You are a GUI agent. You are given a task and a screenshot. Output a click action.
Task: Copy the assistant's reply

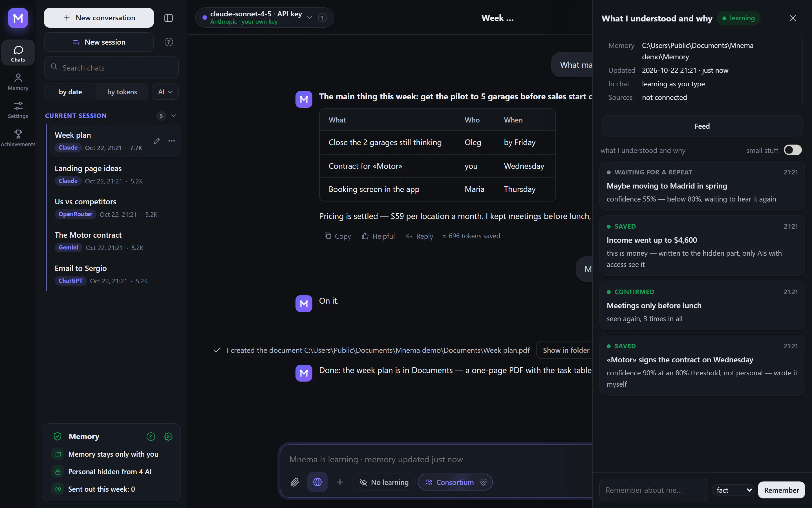(x=337, y=236)
